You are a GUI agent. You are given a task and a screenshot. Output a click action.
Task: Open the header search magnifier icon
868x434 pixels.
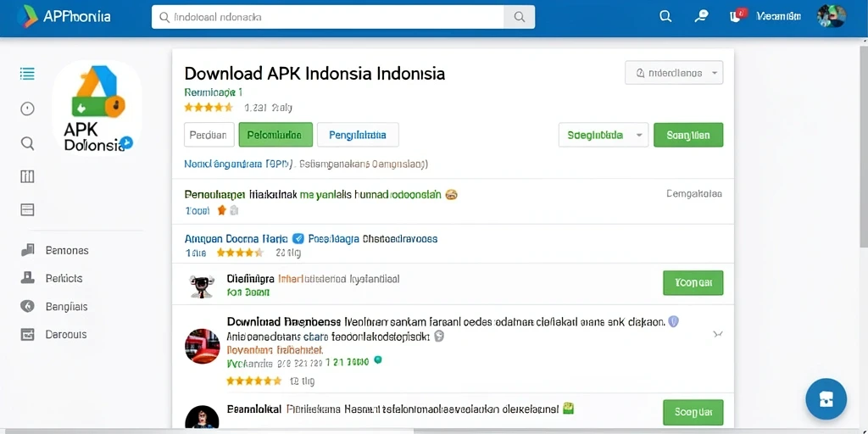(665, 17)
